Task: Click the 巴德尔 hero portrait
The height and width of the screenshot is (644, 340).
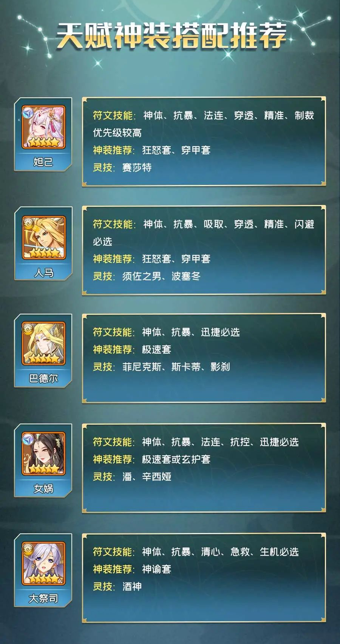Action: click(x=43, y=343)
